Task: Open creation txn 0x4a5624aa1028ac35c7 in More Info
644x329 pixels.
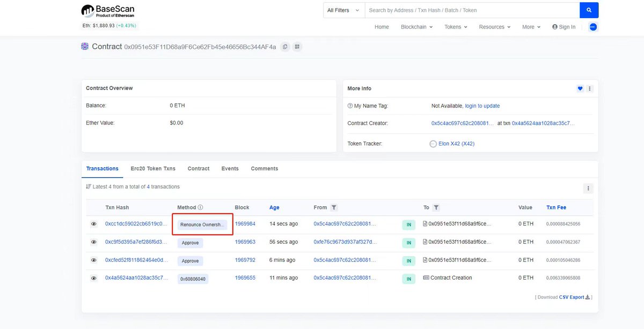Action: (543, 123)
